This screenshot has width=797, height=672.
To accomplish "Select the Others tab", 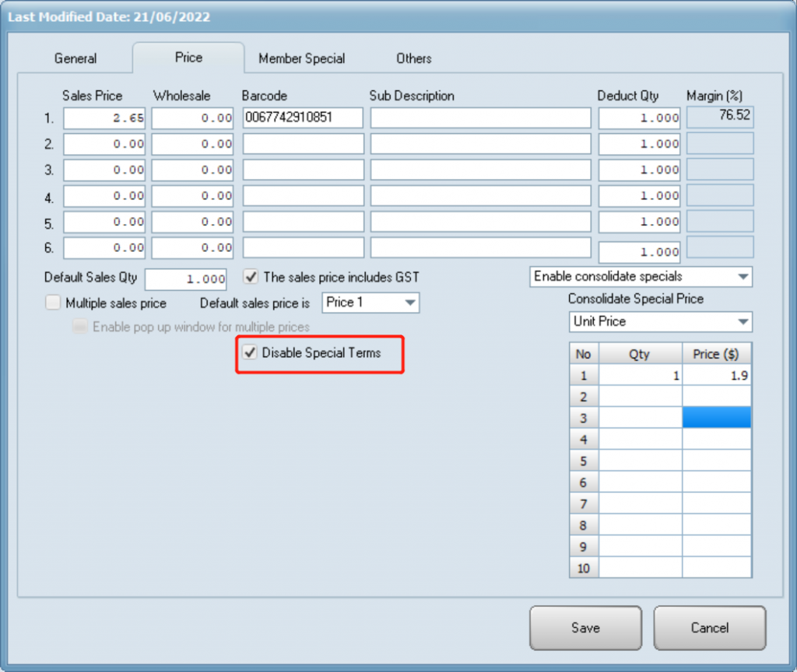I will (x=413, y=58).
